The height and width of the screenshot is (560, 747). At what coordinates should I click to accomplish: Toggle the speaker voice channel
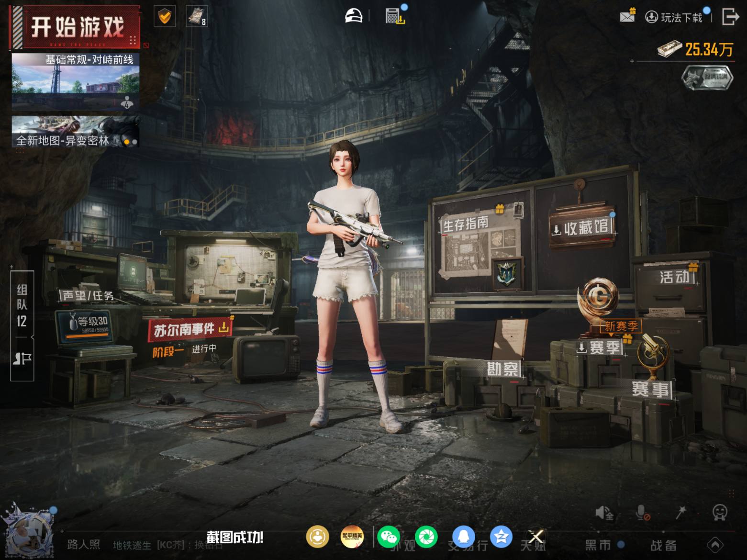click(604, 513)
